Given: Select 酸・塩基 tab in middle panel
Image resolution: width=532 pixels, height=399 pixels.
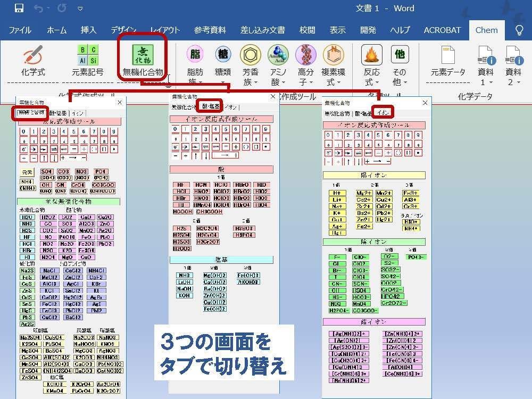Looking at the screenshot, I should (x=211, y=106).
